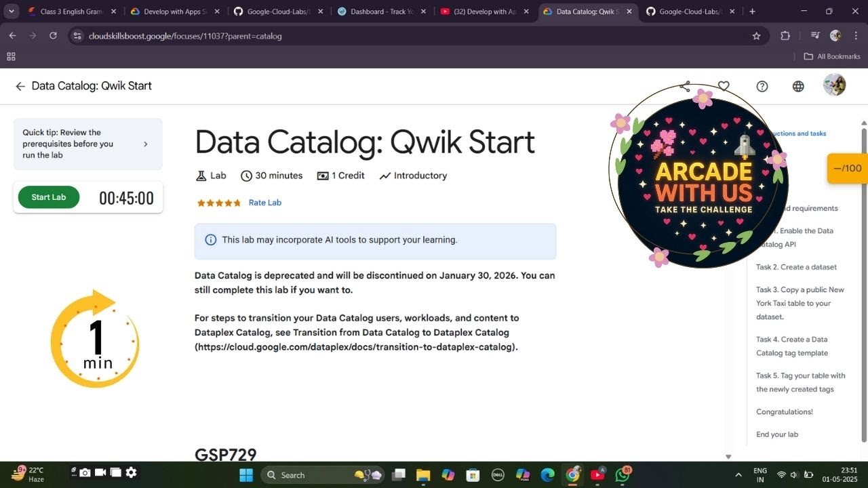The image size is (868, 488).
Task: Open the Dell app from the taskbar
Action: click(497, 474)
